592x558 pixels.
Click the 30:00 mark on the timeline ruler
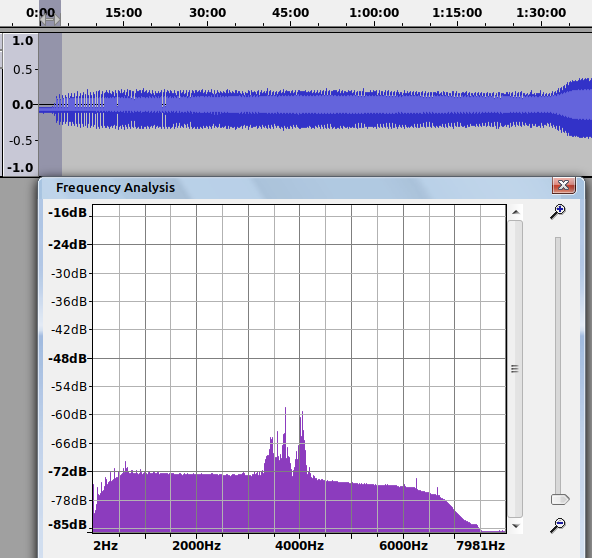(x=207, y=12)
